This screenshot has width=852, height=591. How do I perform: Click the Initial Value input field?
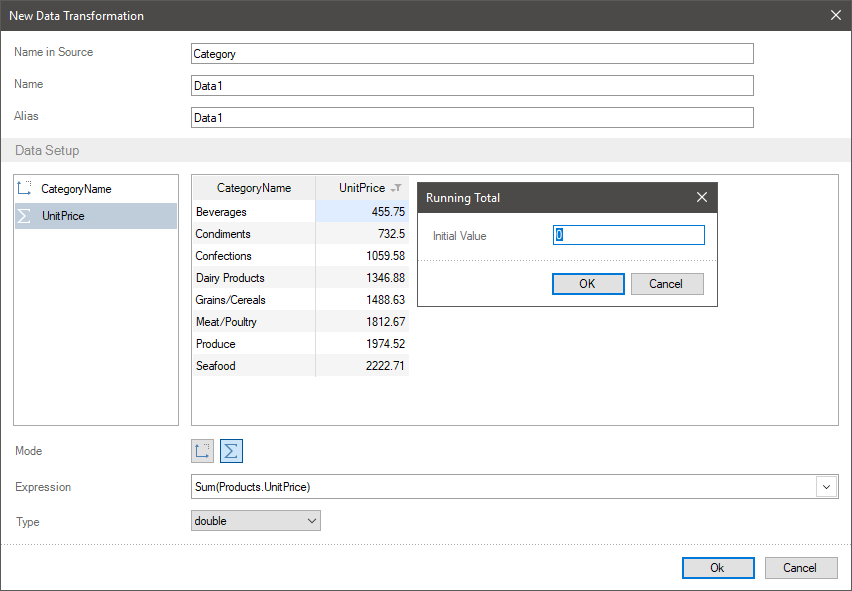point(629,235)
